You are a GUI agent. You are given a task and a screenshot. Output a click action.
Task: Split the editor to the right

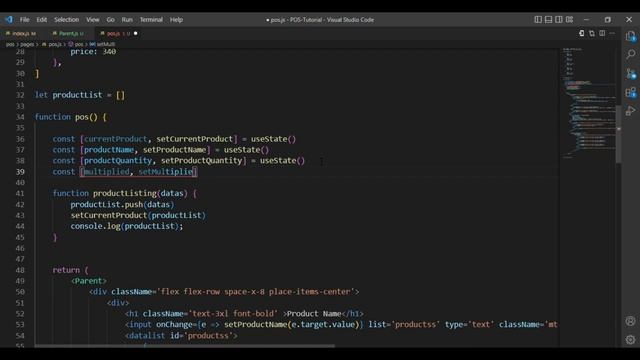tap(602, 33)
